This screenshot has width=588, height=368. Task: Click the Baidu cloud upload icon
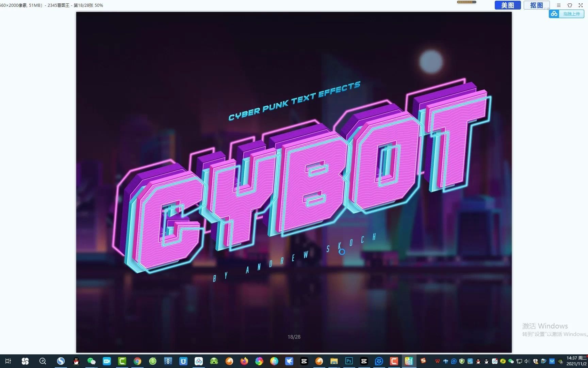[554, 14]
